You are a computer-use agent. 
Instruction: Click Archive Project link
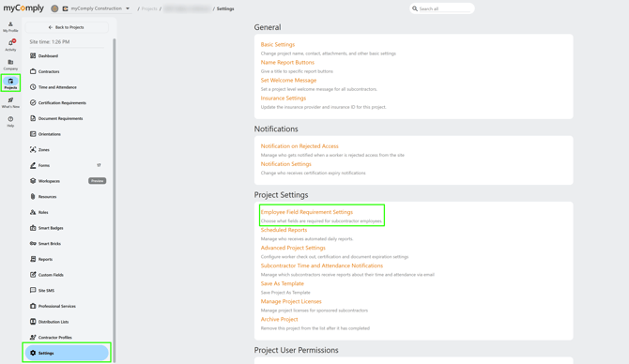click(x=279, y=319)
